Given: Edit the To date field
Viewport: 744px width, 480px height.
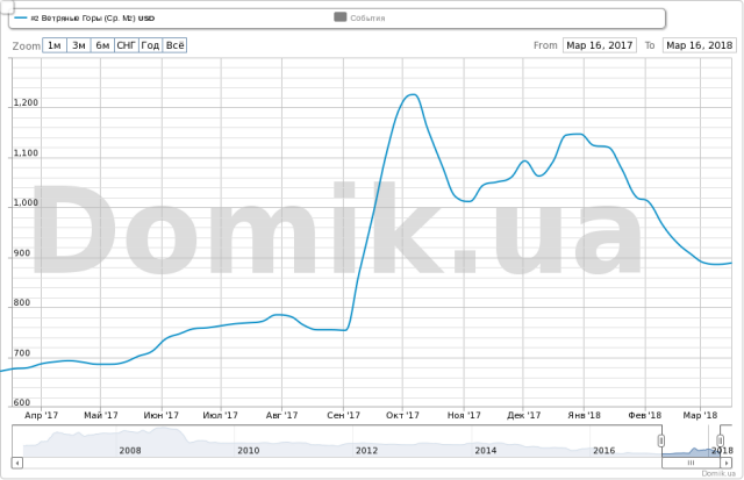Looking at the screenshot, I should [x=699, y=46].
